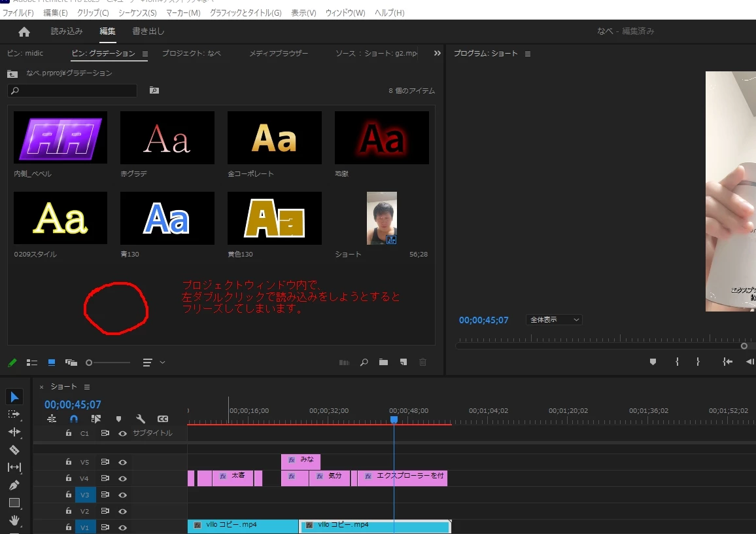This screenshot has width=756, height=534.
Task: Lock track V1 with padlock icon
Action: pyautogui.click(x=69, y=527)
